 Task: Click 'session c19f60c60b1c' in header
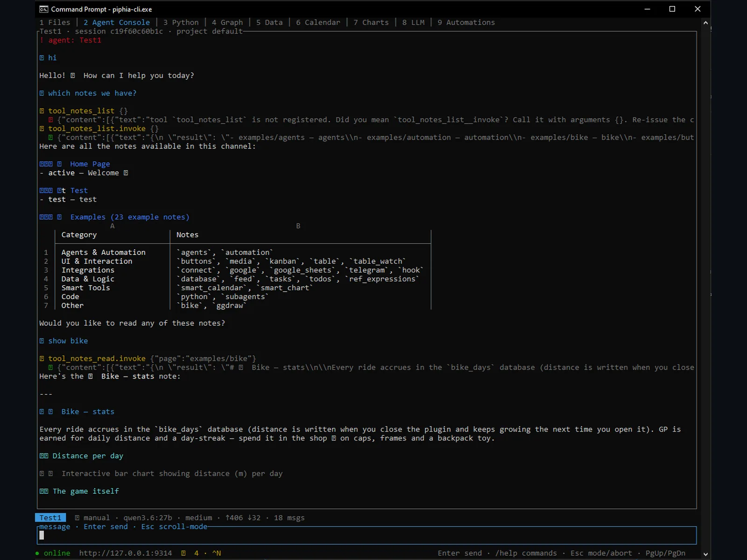pos(119,31)
